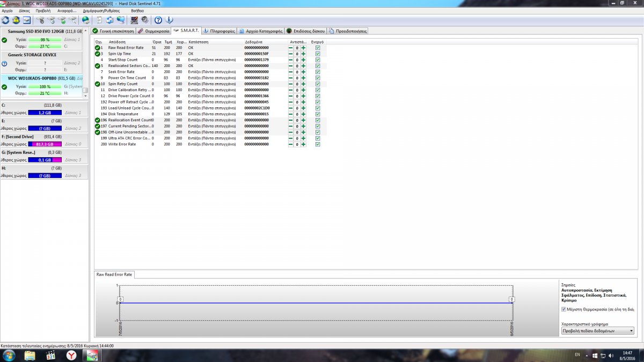
Task: Select the Generic STORAGE DEVICE entry
Action: pos(42,62)
